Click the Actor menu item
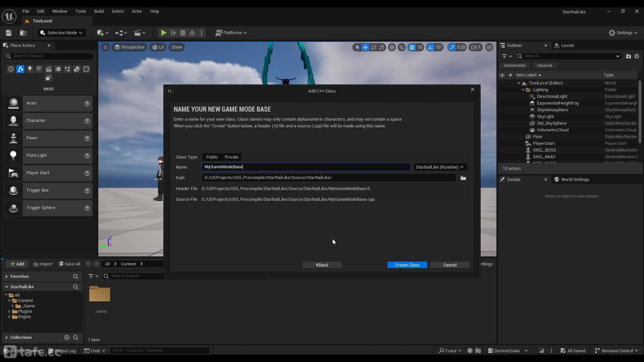Image resolution: width=644 pixels, height=362 pixels. pos(136,11)
